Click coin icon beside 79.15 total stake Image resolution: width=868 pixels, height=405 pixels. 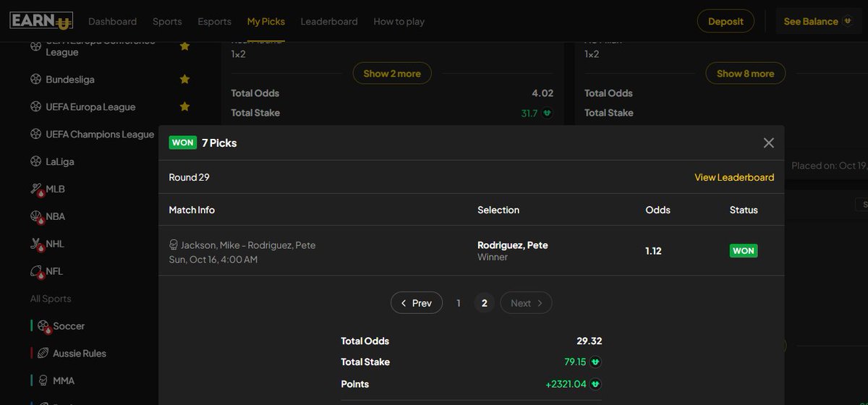tap(595, 362)
